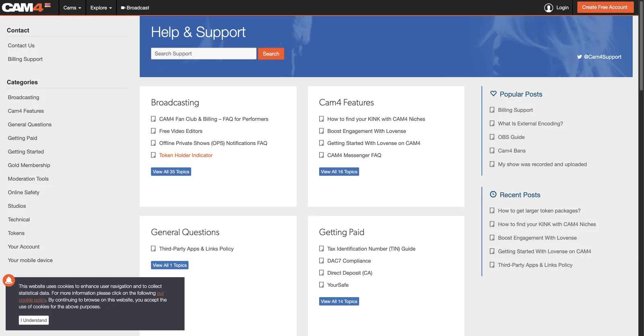Open Third-Party Apps & Links Policy recent post
The height and width of the screenshot is (336, 644).
coord(535,265)
